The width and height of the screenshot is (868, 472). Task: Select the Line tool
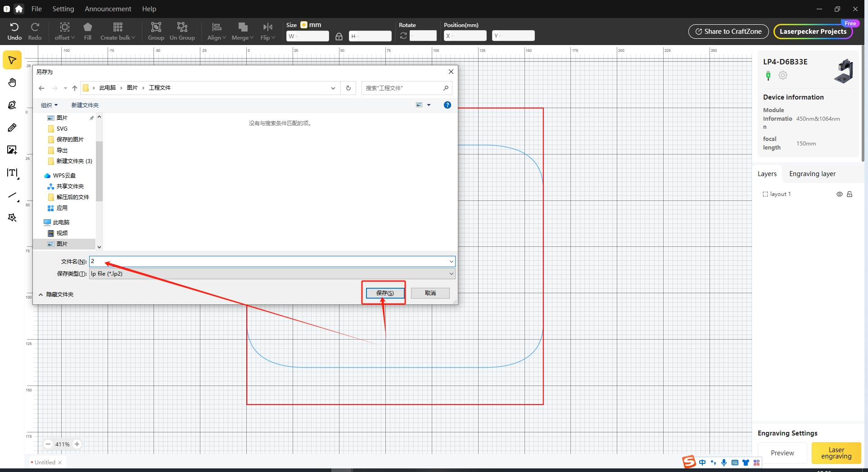click(12, 195)
